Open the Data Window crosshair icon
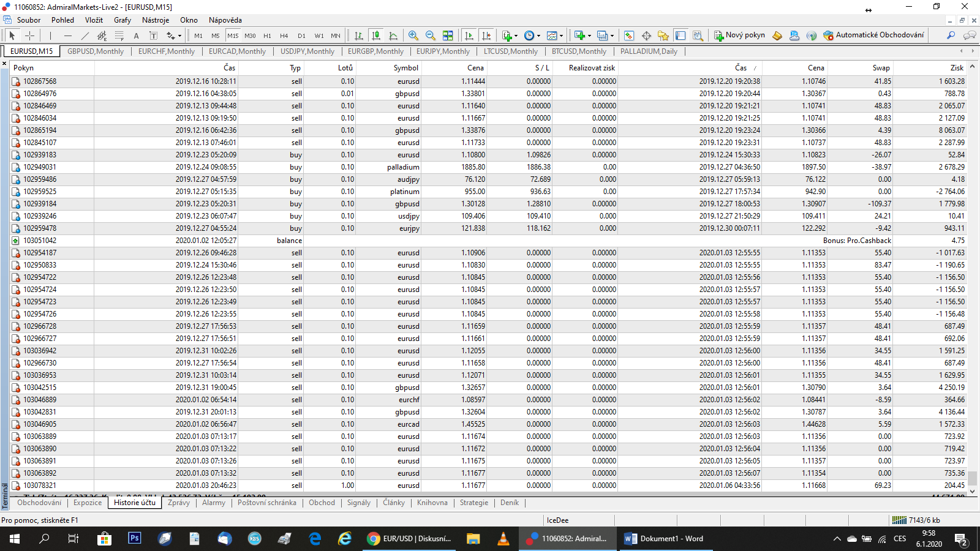Screen dimensions: 980x551 pos(646,36)
